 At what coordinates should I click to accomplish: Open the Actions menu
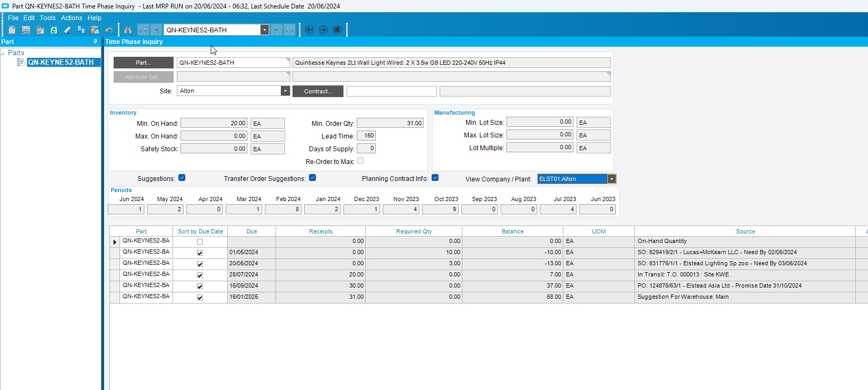point(72,18)
